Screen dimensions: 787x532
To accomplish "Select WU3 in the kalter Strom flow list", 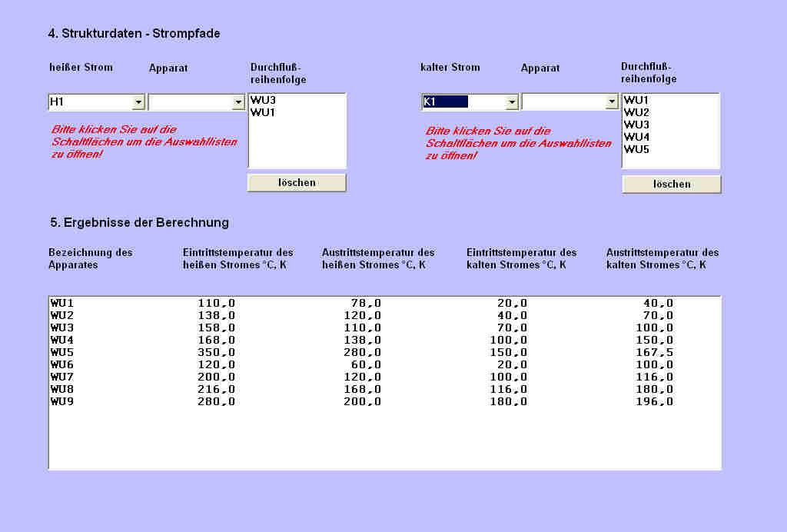I will (636, 125).
